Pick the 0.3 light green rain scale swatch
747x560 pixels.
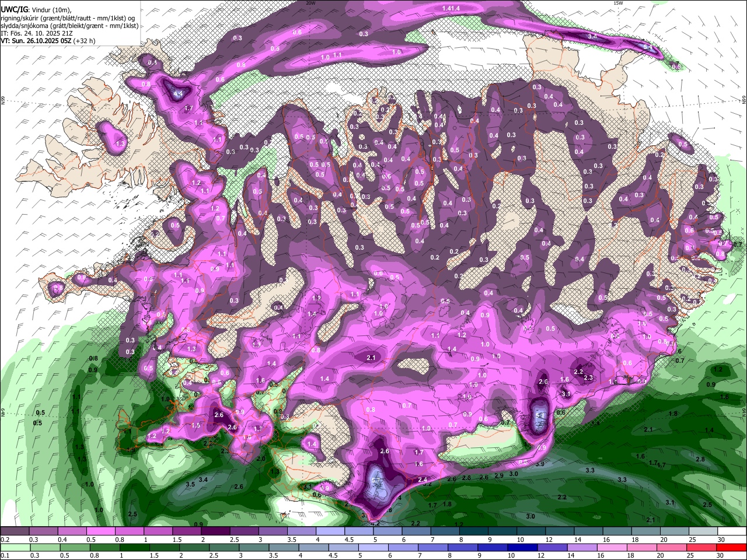(x=44, y=548)
